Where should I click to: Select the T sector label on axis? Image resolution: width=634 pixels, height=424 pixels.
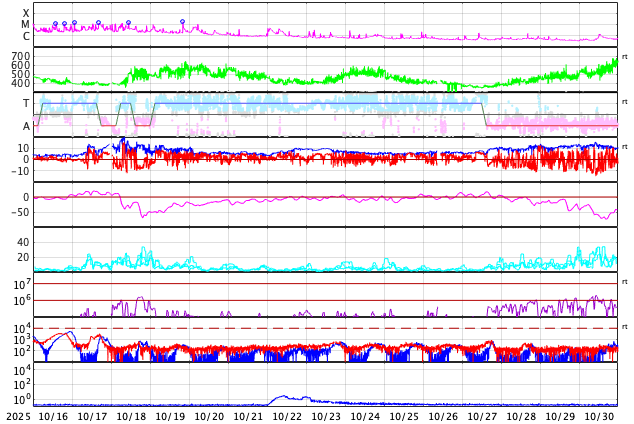click(26, 104)
